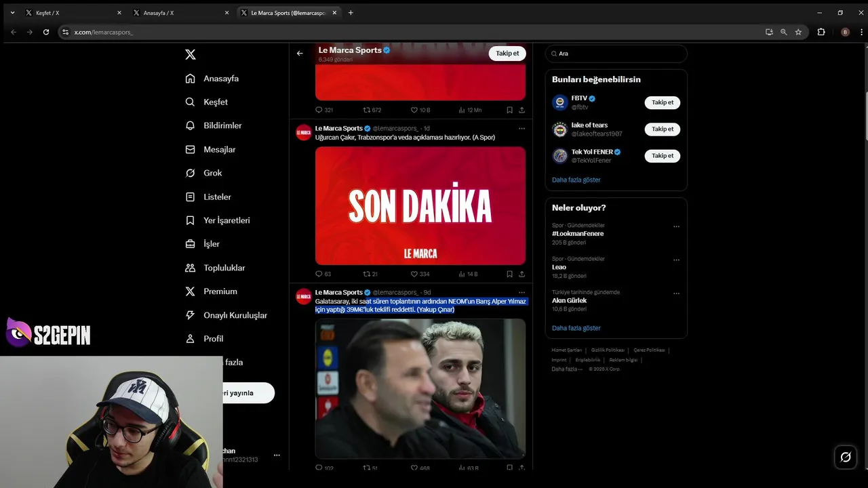Open more menu on Uğurcan Çakır post
The height and width of the screenshot is (488, 868).
pyautogui.click(x=521, y=128)
